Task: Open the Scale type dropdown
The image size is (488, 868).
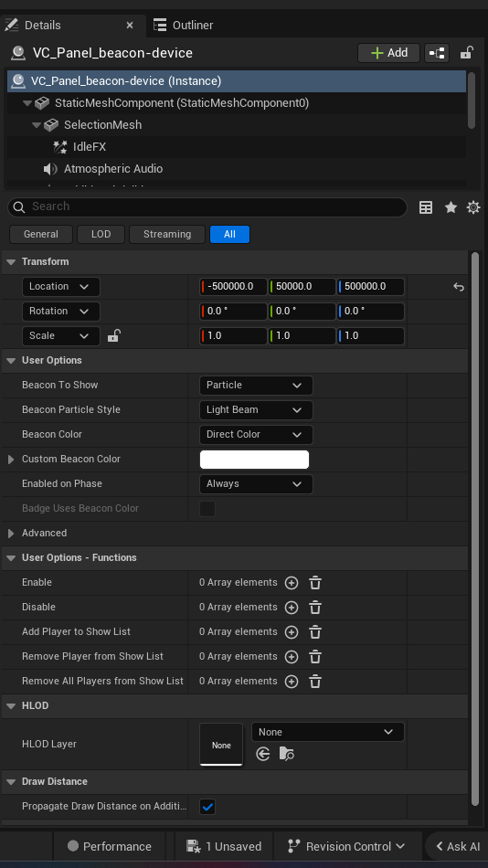Action: click(61, 336)
